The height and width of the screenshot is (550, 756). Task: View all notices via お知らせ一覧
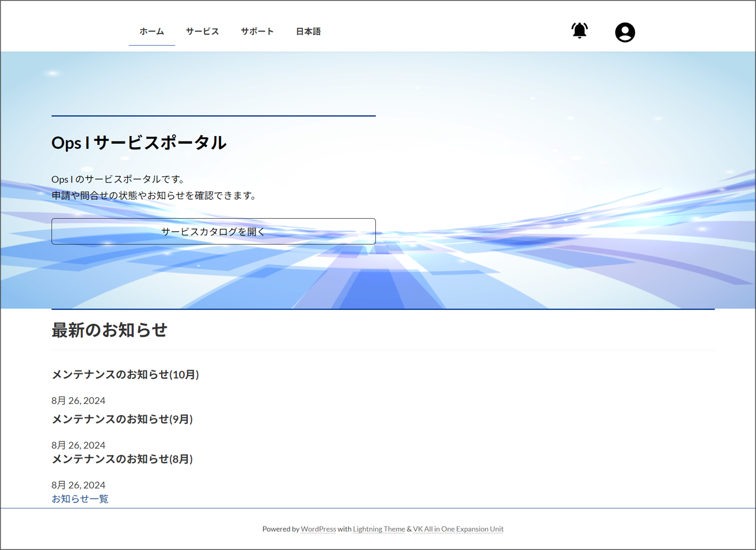(80, 499)
